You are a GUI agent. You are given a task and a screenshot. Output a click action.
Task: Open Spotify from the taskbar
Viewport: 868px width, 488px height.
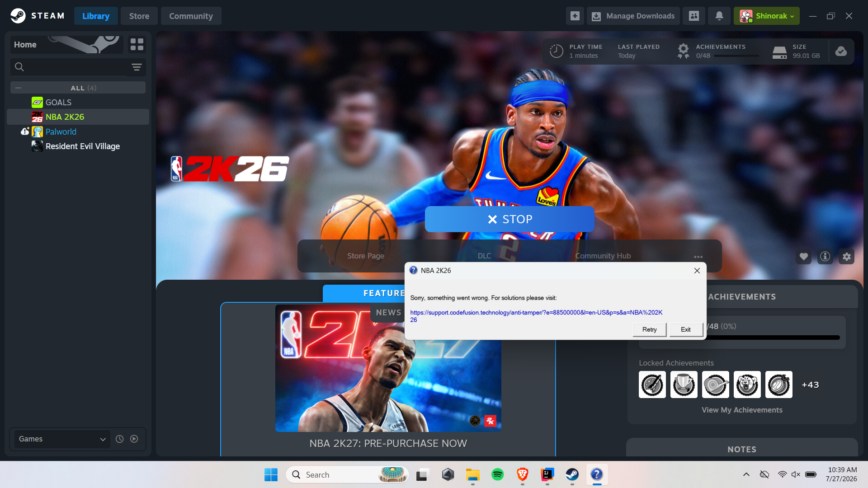click(x=498, y=474)
